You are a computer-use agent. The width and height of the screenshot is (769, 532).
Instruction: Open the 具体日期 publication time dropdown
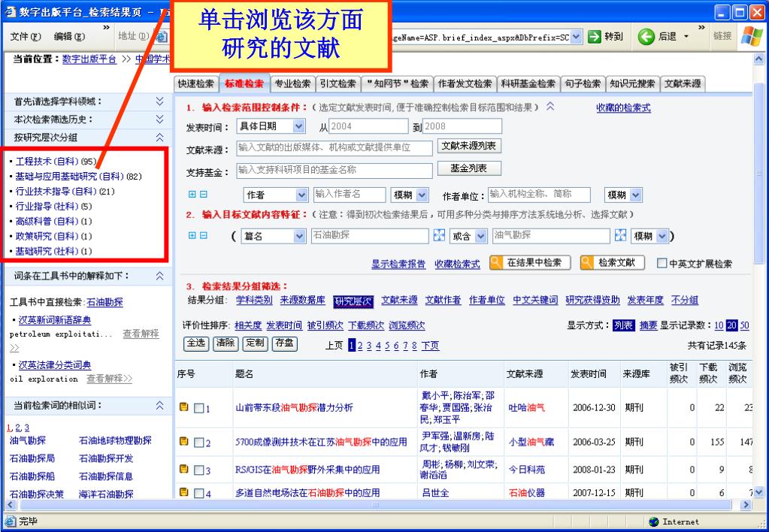coord(298,126)
